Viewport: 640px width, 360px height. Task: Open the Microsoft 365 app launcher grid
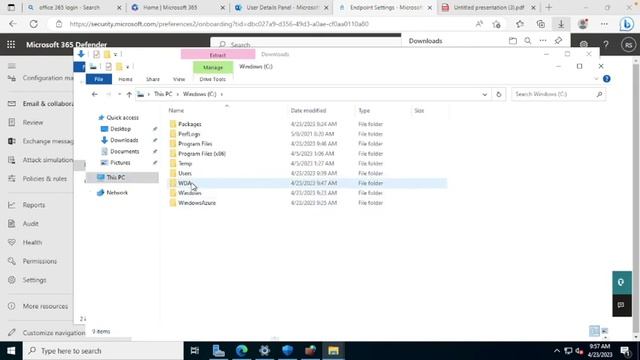11,44
